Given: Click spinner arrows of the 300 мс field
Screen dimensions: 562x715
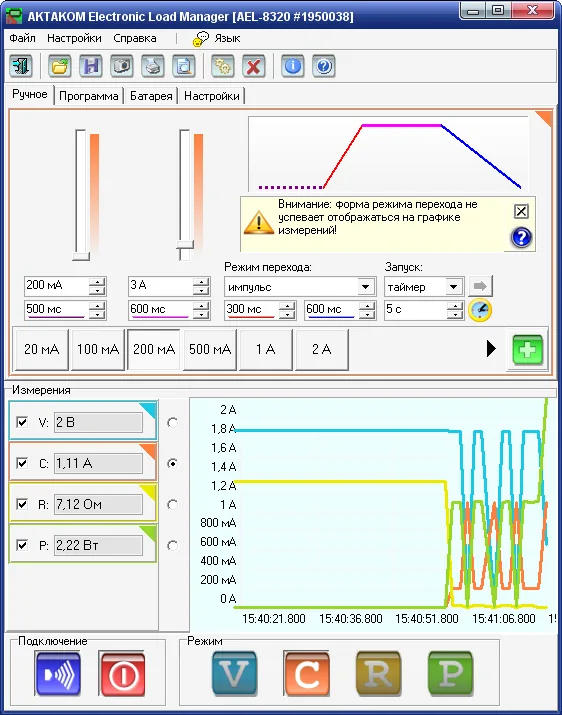Looking at the screenshot, I should 287,310.
